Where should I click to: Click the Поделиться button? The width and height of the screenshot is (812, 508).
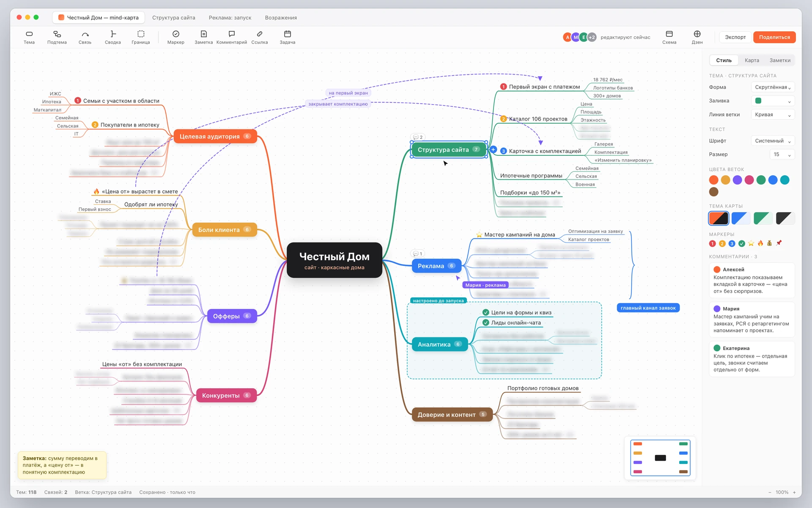point(774,37)
